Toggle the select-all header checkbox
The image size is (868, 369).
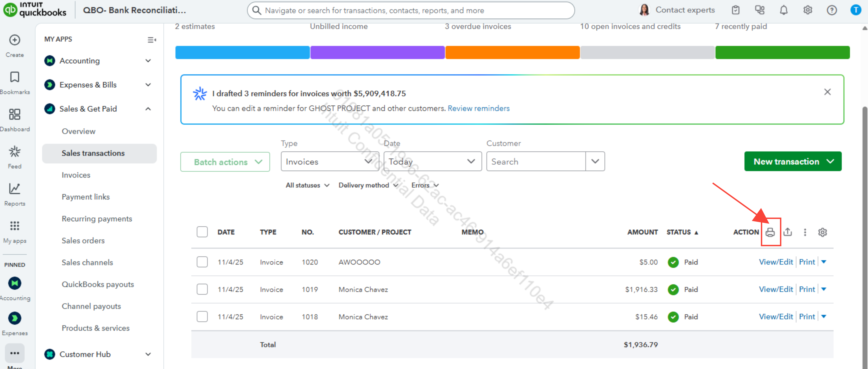point(202,232)
